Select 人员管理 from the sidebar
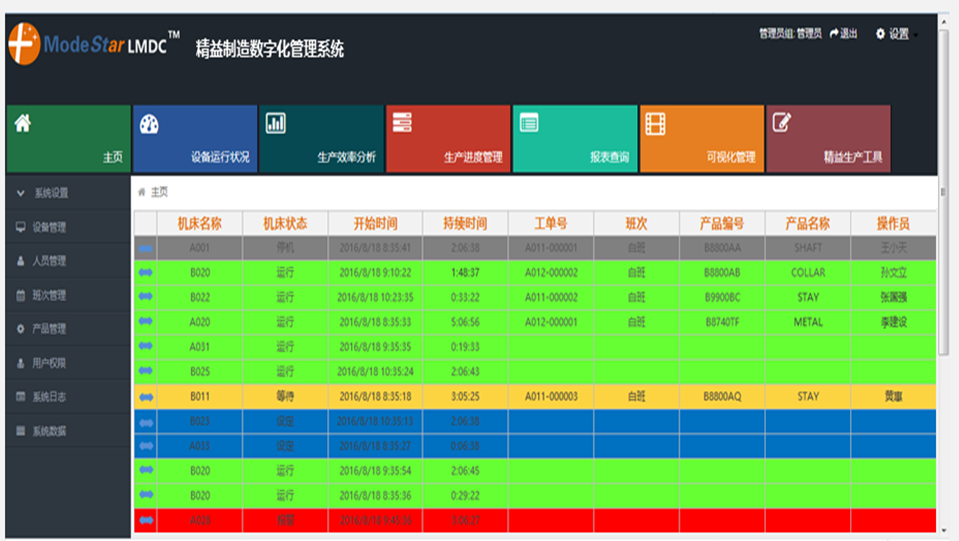The height and width of the screenshot is (541, 959). (48, 261)
